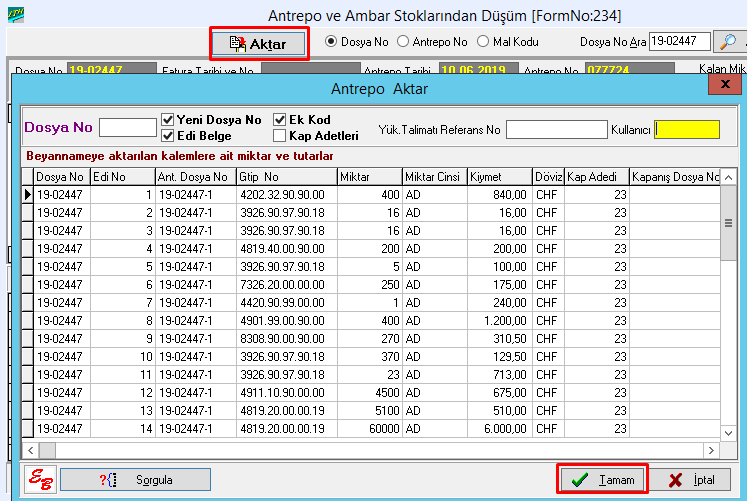Click Gtip No cell 4420.90.99.00.00

pos(287,303)
